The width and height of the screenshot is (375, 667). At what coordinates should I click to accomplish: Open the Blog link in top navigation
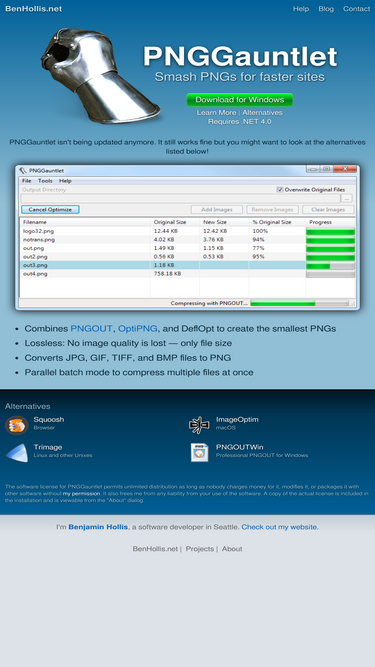tap(326, 9)
